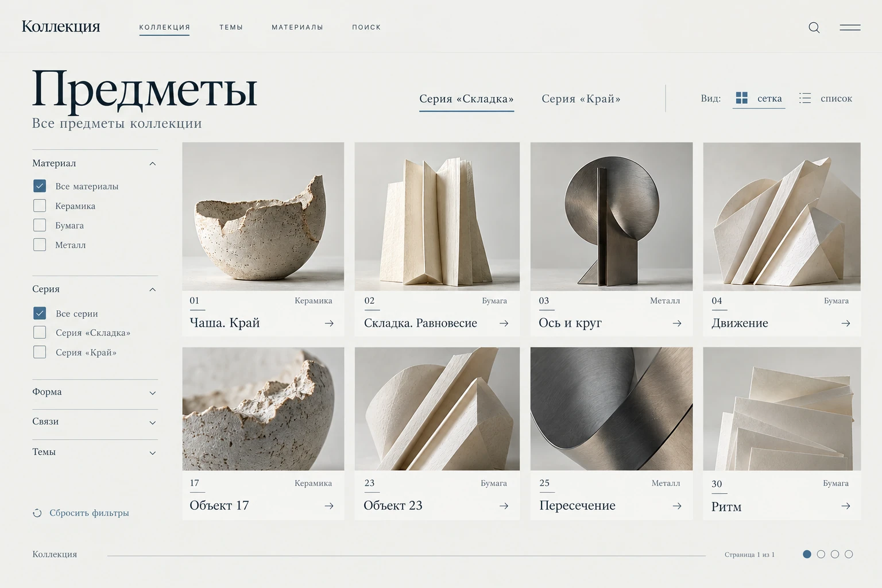Uncheck the Все материалы checkbox
This screenshot has width=882, height=588.
(x=40, y=186)
